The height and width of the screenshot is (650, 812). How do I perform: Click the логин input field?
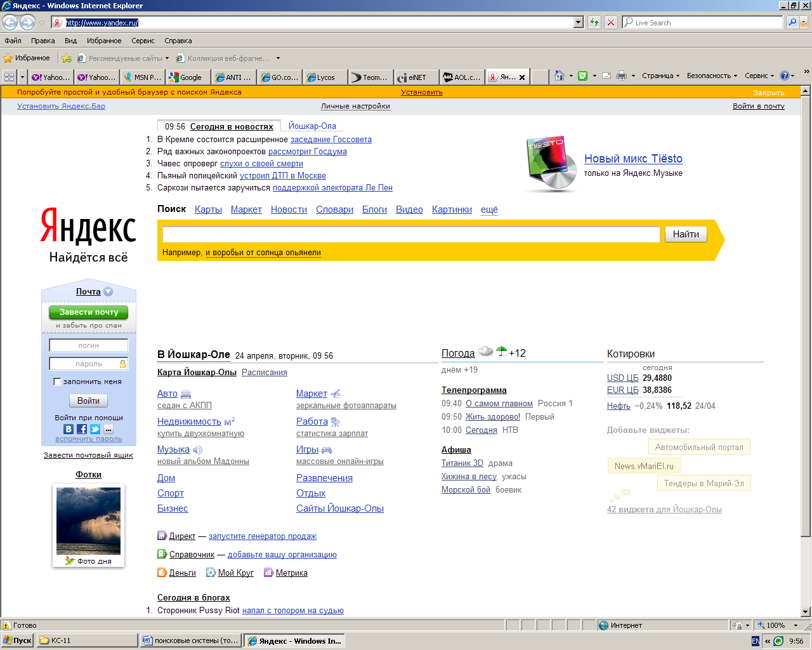pyautogui.click(x=89, y=345)
